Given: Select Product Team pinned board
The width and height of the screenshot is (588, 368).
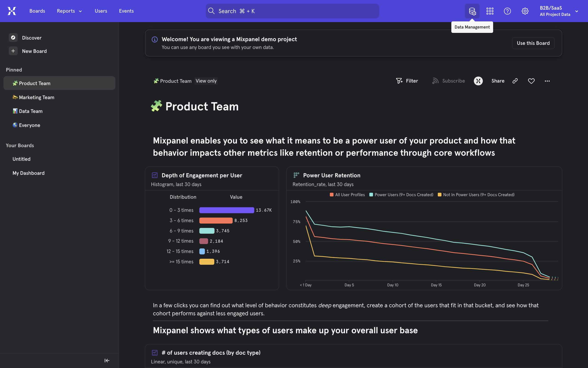Looking at the screenshot, I should click(x=59, y=83).
